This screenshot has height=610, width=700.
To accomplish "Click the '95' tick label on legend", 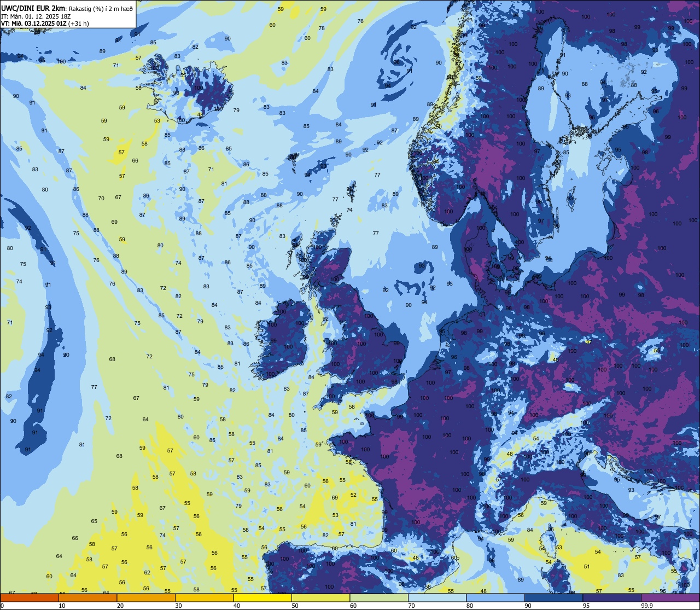I will point(586,606).
